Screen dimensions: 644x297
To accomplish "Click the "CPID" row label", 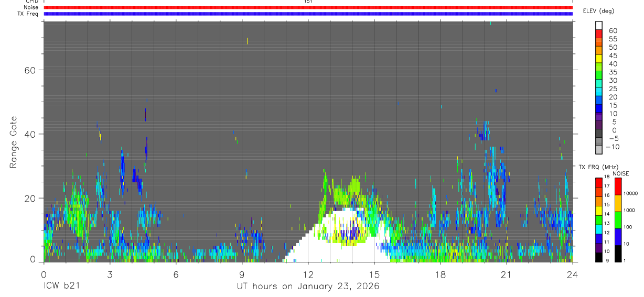I will (x=32, y=2).
